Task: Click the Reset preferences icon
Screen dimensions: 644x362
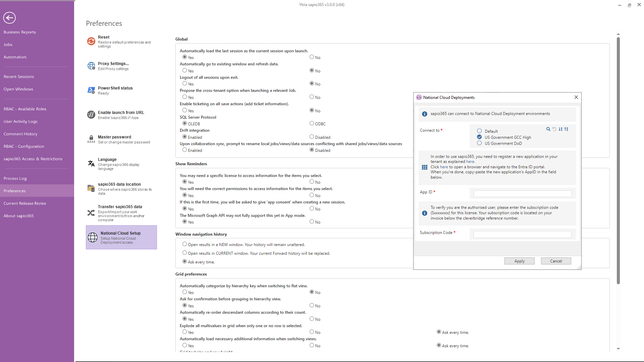Action: (x=91, y=41)
